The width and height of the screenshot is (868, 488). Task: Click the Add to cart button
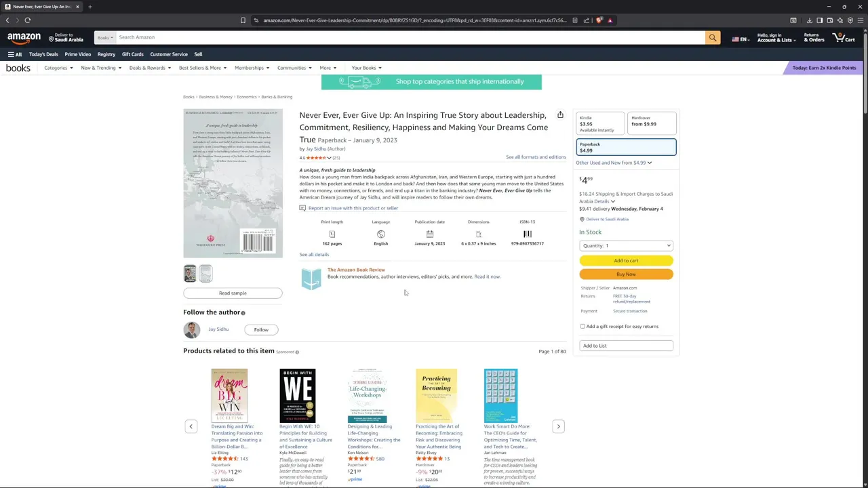626,260
